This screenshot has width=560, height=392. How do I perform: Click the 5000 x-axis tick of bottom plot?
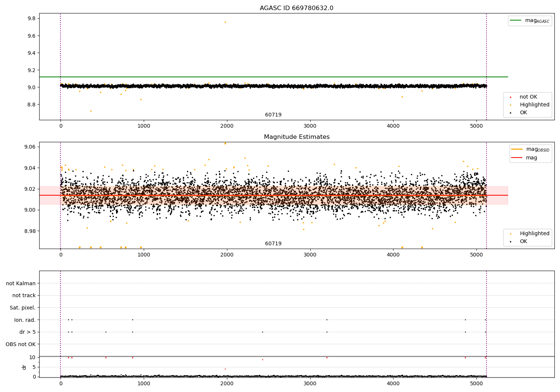pos(476,383)
